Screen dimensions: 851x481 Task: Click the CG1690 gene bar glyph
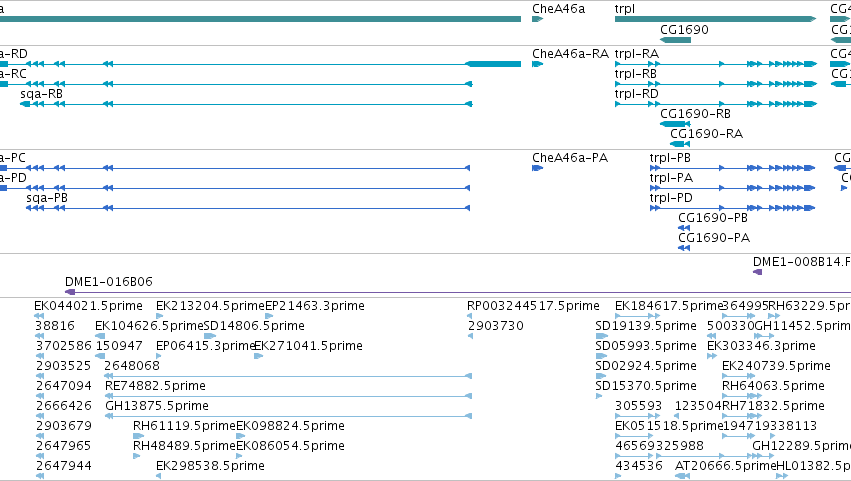point(675,40)
